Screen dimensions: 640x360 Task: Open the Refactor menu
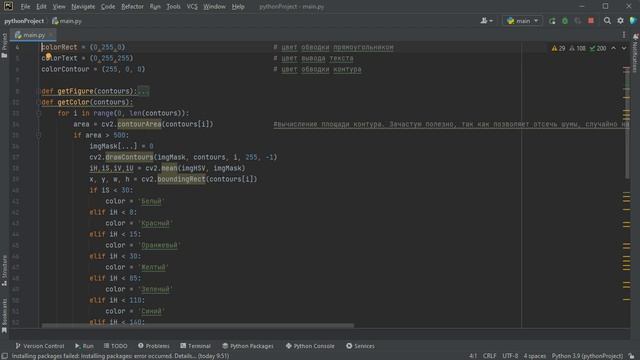click(132, 7)
